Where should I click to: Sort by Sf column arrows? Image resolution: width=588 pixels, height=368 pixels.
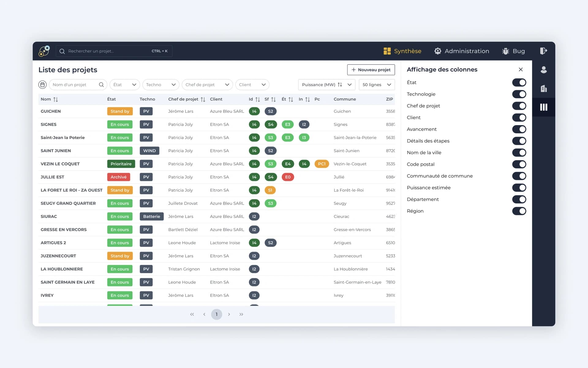click(273, 99)
